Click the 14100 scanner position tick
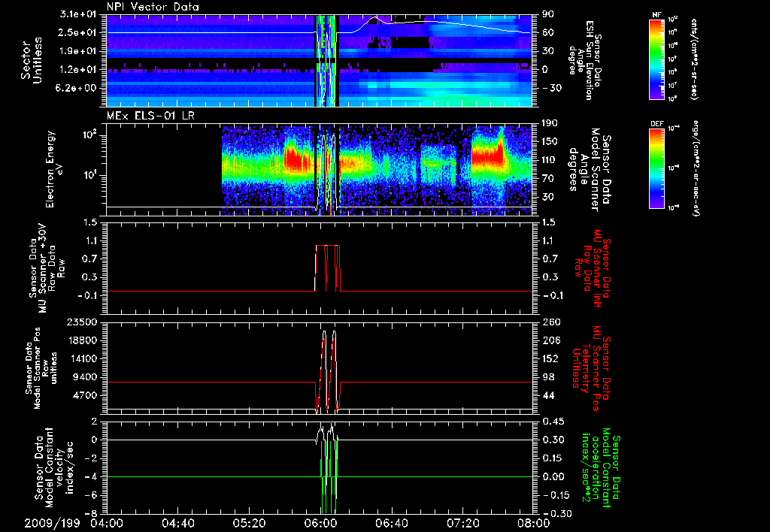The height and width of the screenshot is (532, 770). coord(82,358)
